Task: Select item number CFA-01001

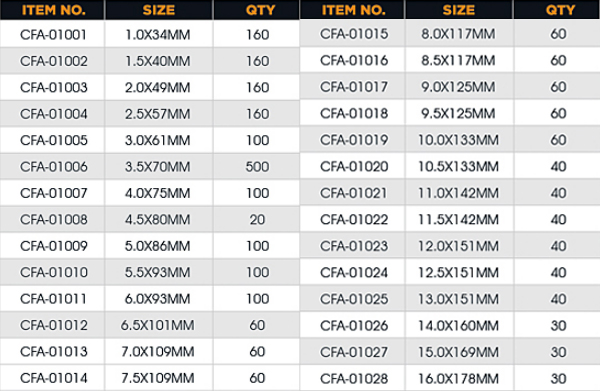Action: pyautogui.click(x=53, y=35)
